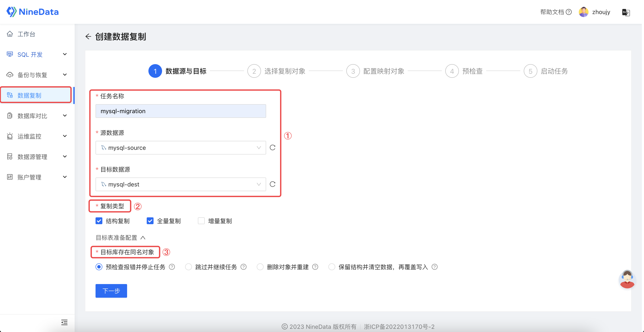Screen dimensions: 644x332
Task: Select the 预检查报错并停止任务 radio button
Action: click(99, 267)
